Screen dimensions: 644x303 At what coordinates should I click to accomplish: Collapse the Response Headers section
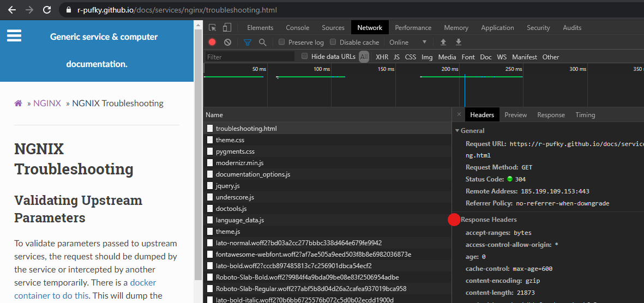(x=489, y=220)
